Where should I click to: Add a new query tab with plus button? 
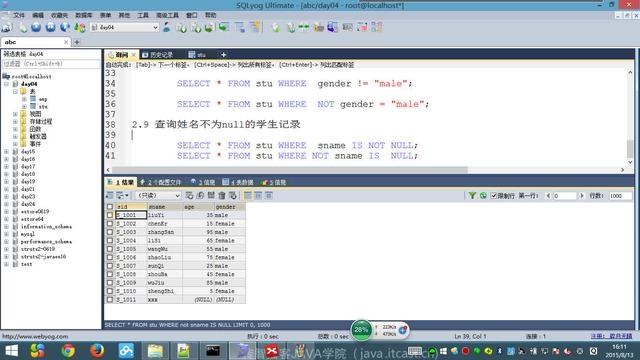[223, 54]
